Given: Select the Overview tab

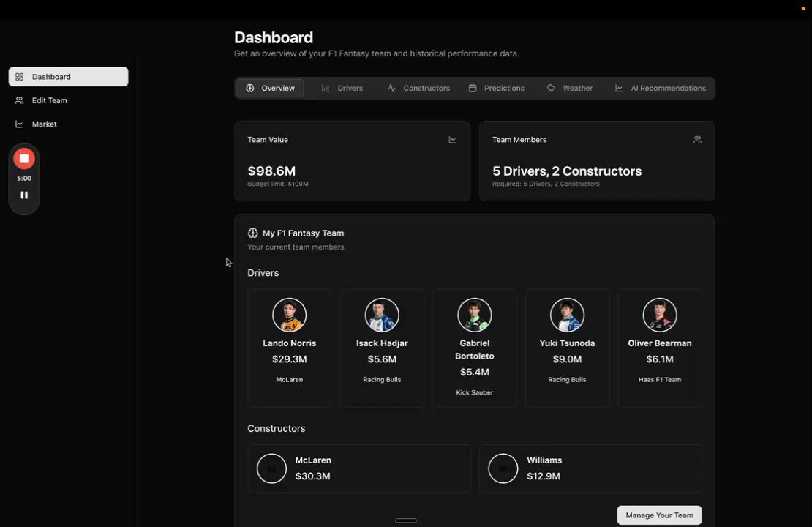Looking at the screenshot, I should [x=271, y=88].
